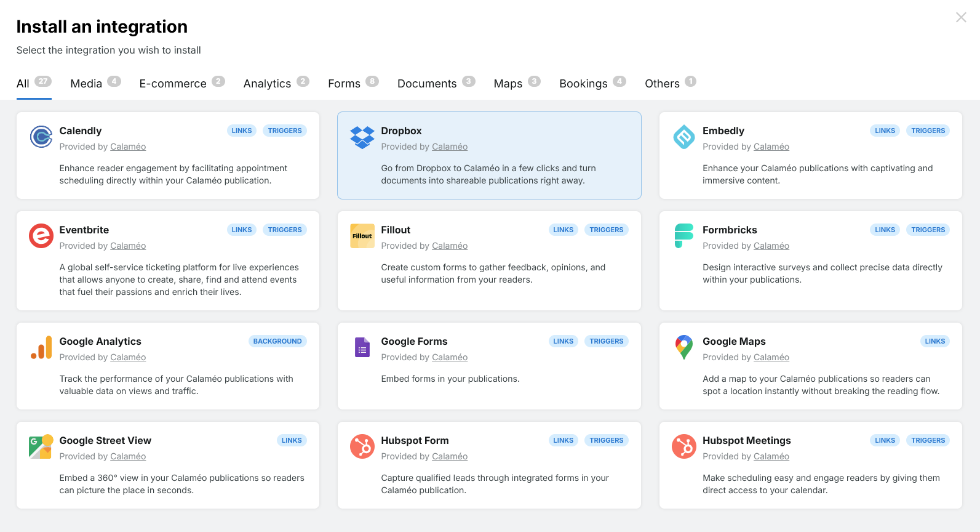Viewport: 980px width, 532px height.
Task: Open the Calaméo link under Calendly
Action: coord(128,147)
